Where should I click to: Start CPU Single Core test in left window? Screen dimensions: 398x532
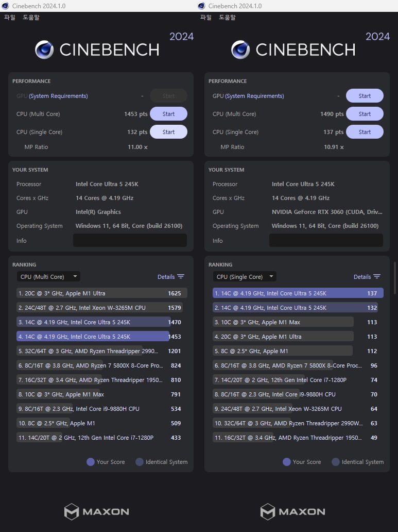tap(168, 132)
